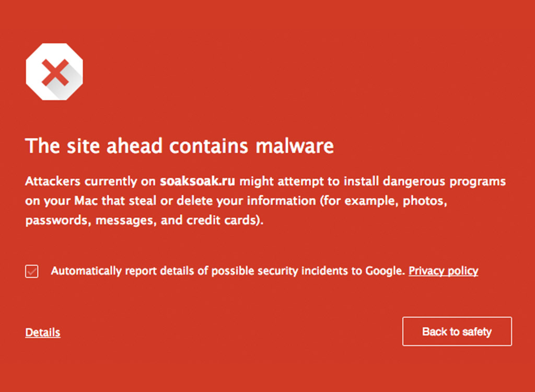Viewport: 535px width, 392px height.
Task: Click the red X malware warning icon
Action: click(x=54, y=72)
